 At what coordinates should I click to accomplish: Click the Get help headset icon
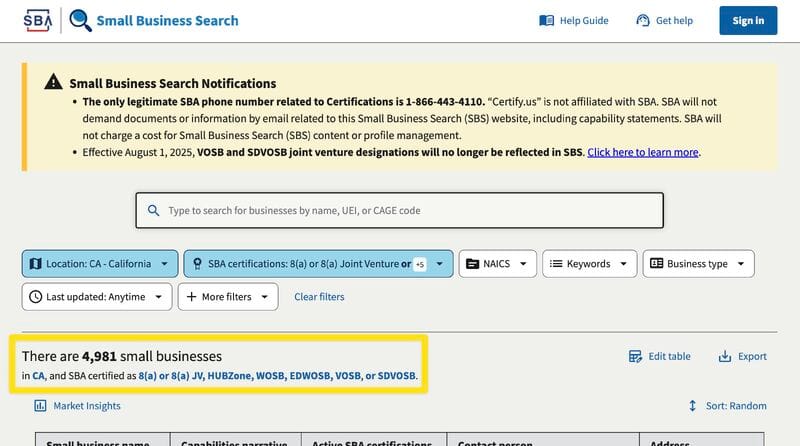pyautogui.click(x=643, y=20)
